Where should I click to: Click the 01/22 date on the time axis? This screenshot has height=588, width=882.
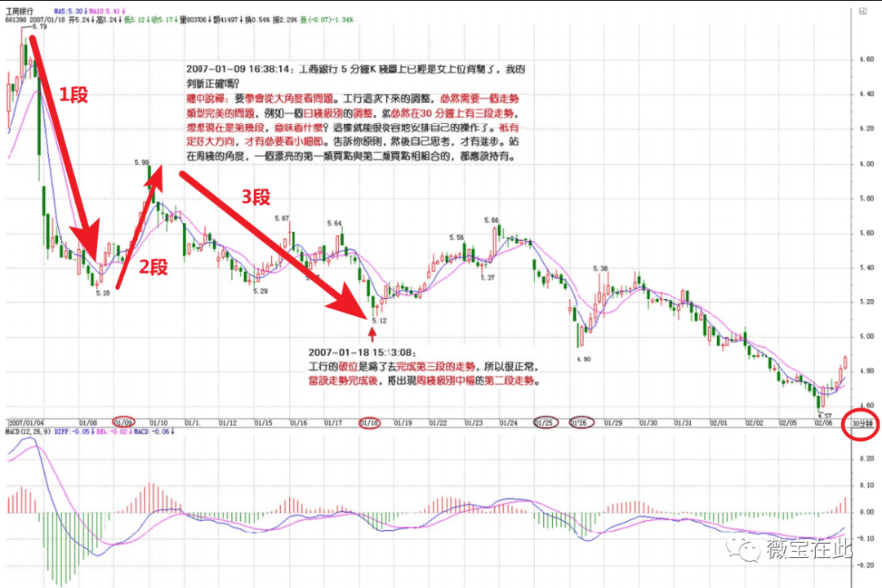[x=438, y=422]
